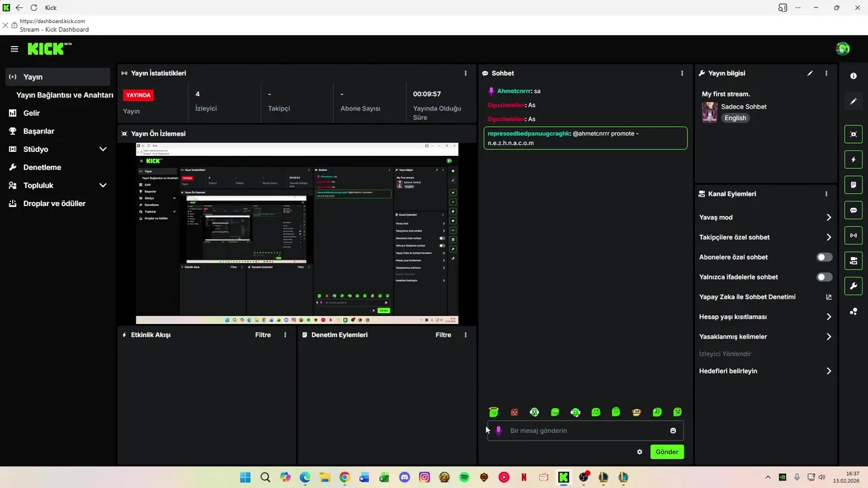Image resolution: width=868 pixels, height=488 pixels.
Task: Toggle the broadcast stats signal icon
Action: (x=854, y=235)
